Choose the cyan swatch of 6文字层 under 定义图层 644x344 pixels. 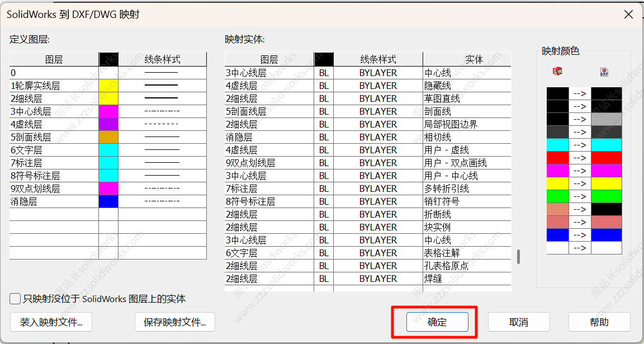(108, 150)
